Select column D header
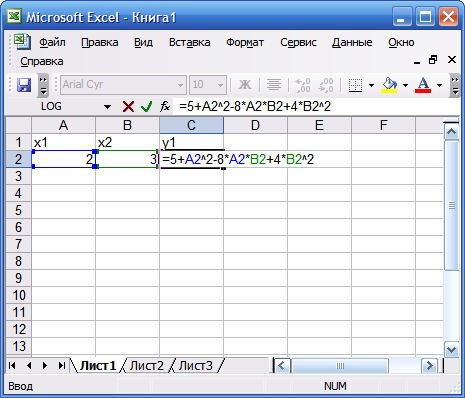465x398 pixels. (x=255, y=126)
